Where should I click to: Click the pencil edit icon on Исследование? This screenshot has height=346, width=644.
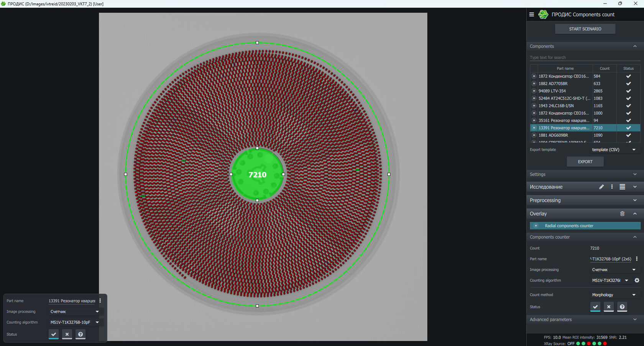[x=602, y=187]
